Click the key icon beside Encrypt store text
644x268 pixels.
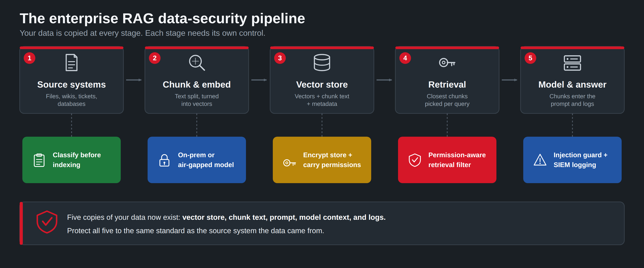290,163
